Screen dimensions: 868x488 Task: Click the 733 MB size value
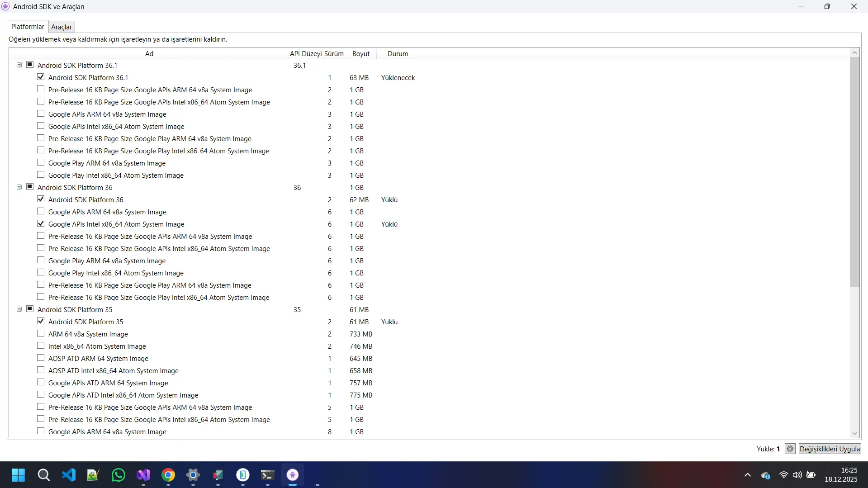pyautogui.click(x=361, y=334)
